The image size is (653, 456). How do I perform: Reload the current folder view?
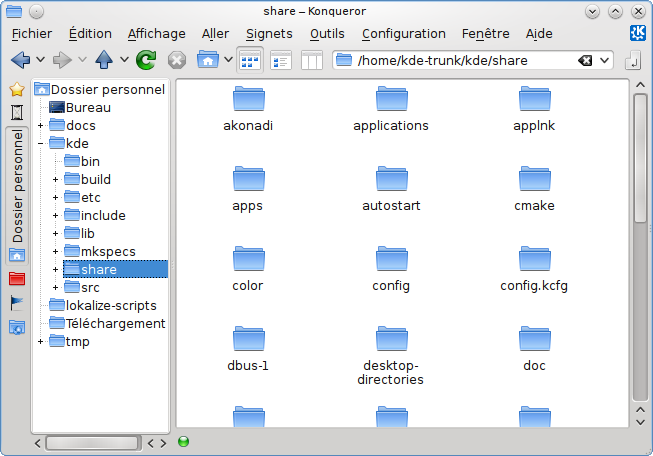(x=146, y=60)
